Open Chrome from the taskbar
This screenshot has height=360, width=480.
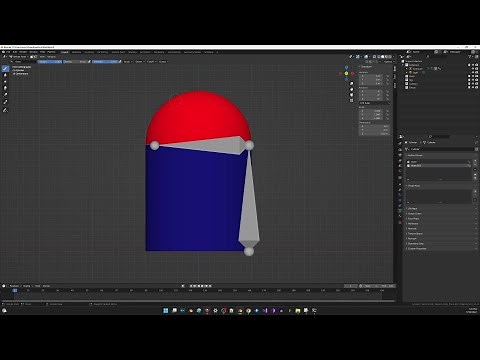pos(248,310)
